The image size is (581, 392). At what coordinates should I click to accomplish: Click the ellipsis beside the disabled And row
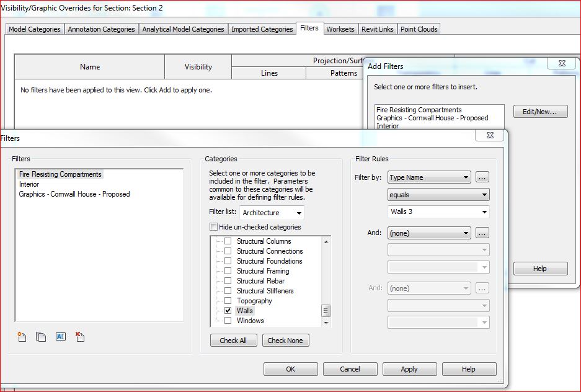point(482,288)
